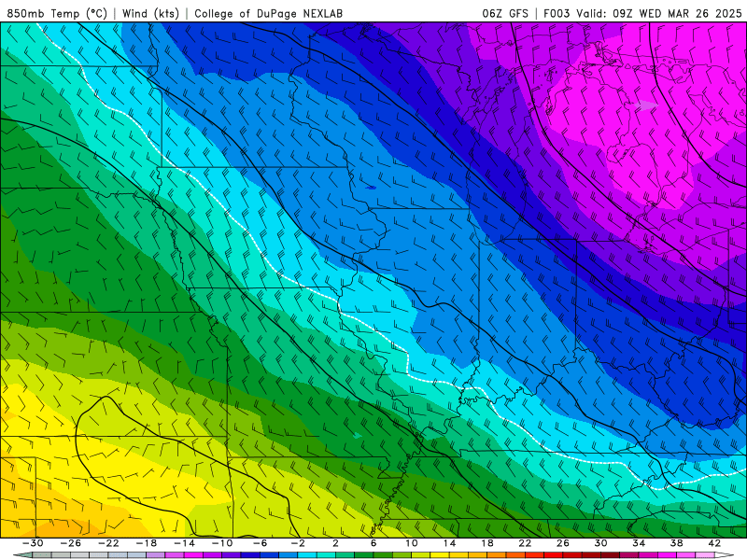This screenshot has width=747, height=560.
Task: Click the -10 legend tick label
Action: pyautogui.click(x=222, y=543)
